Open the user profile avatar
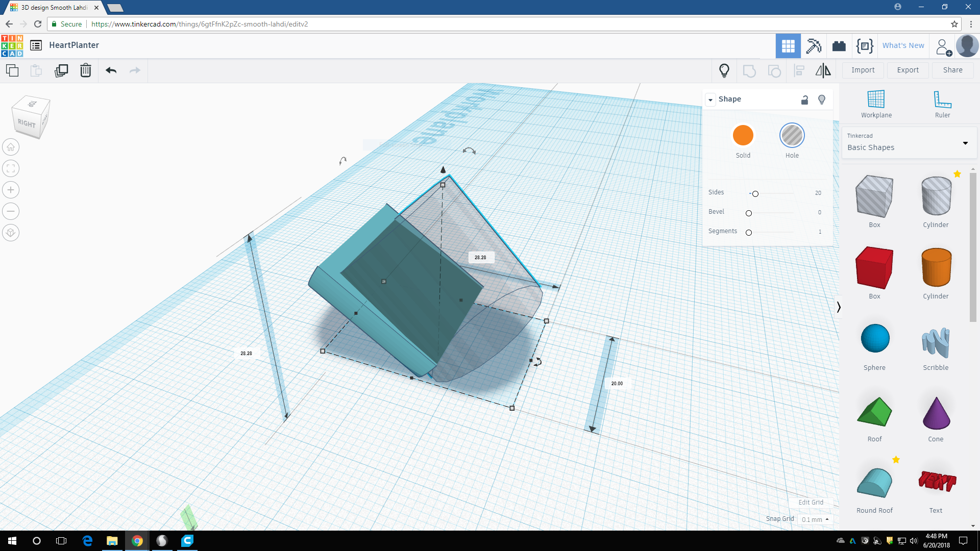 (967, 46)
